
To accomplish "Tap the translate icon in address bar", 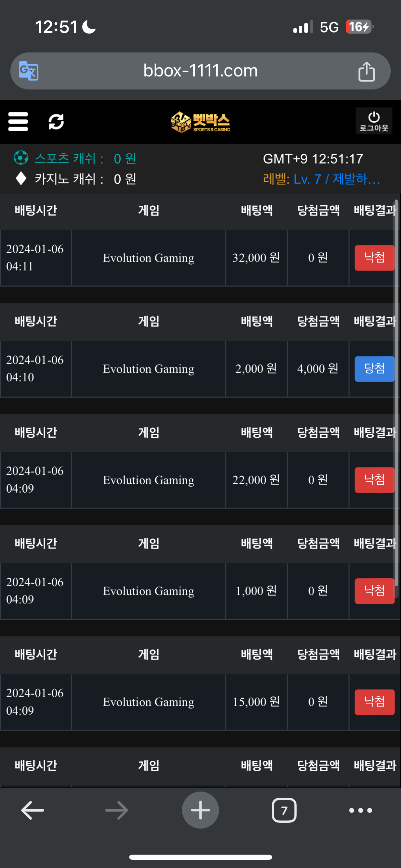I will (28, 71).
